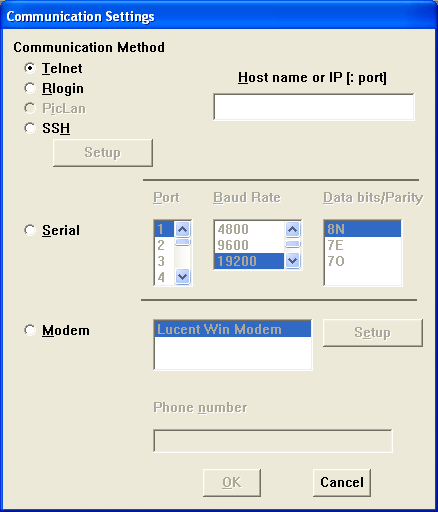Click the Baud Rate up arrow
This screenshot has height=512, width=438.
point(292,229)
